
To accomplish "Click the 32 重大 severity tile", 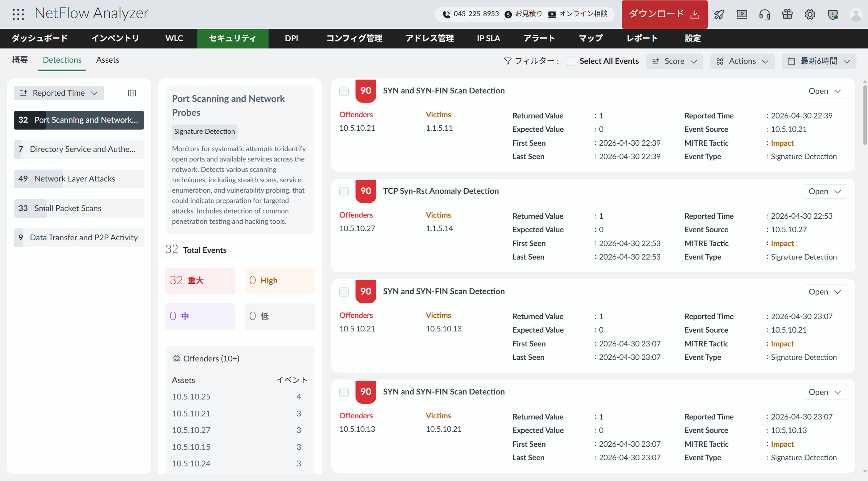I will pyautogui.click(x=200, y=281).
